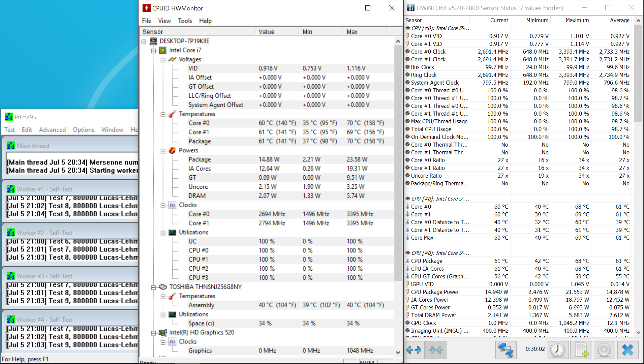Click icon beside CPU Utilizations node
This screenshot has width=644, height=364.
pos(172,232)
